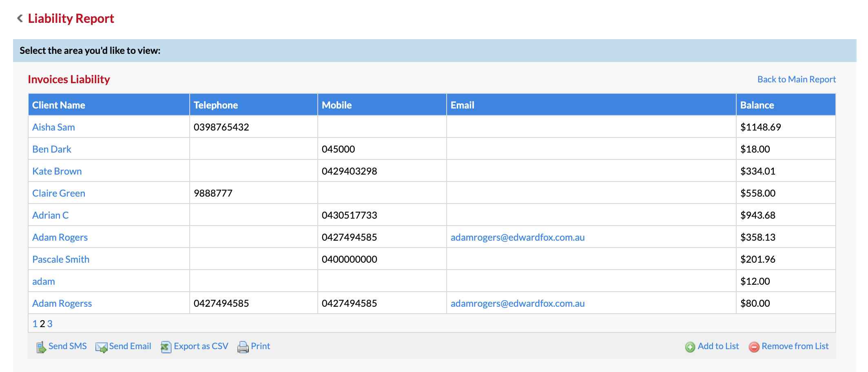Open client Kate Brown
The width and height of the screenshot is (868, 372).
(57, 171)
